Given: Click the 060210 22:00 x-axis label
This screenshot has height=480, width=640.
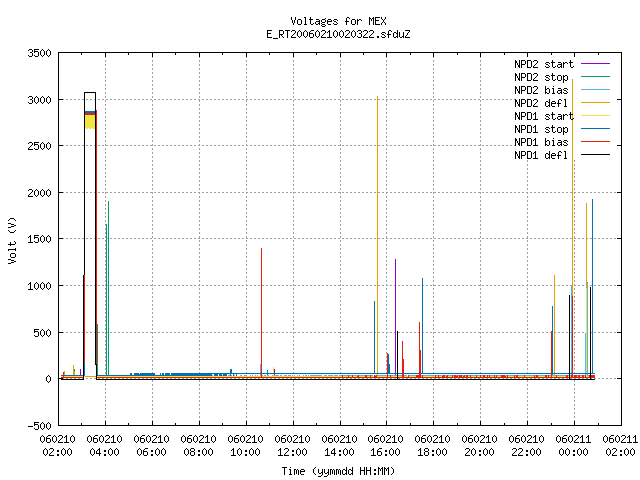Looking at the screenshot, I should click(527, 446).
